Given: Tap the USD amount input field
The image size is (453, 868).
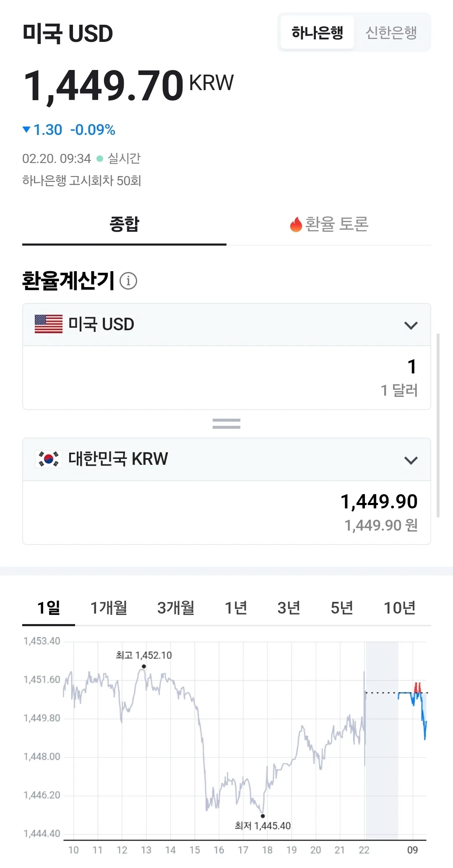Looking at the screenshot, I should [226, 378].
